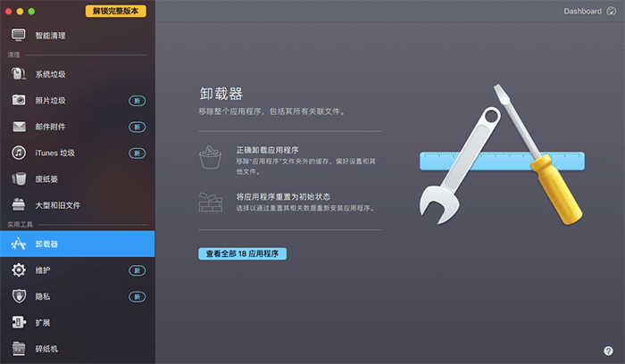This screenshot has height=364, width=625.
Task: Open iTunes 垃圾 section
Action: 78,153
